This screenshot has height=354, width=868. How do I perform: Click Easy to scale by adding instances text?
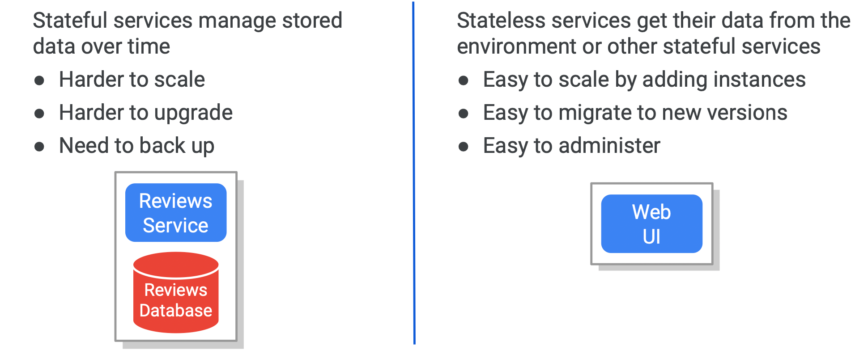(x=644, y=80)
